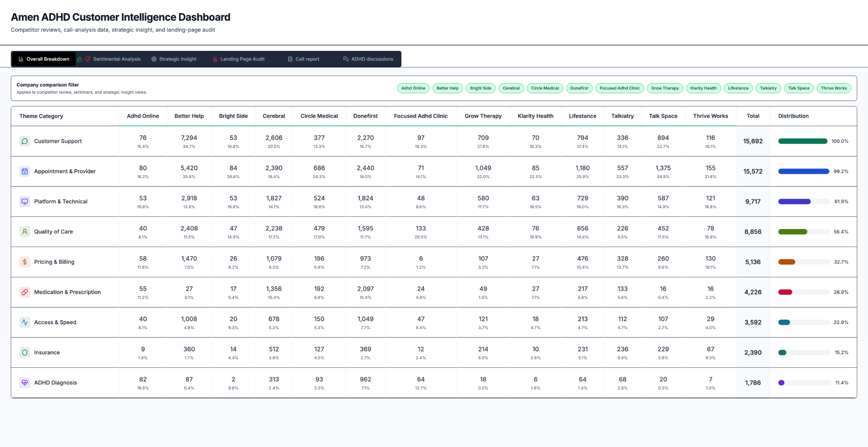Click the Total column header
Image resolution: width=868 pixels, height=447 pixels.
(753, 116)
